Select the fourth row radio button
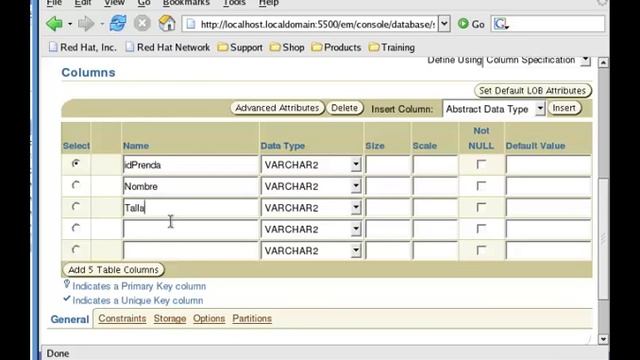 (76, 228)
